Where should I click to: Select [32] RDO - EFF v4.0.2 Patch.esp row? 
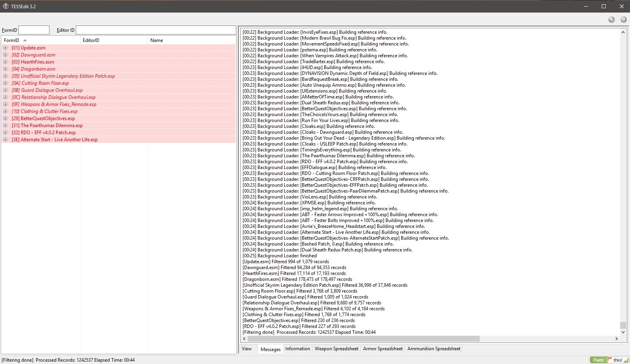[x=119, y=133]
